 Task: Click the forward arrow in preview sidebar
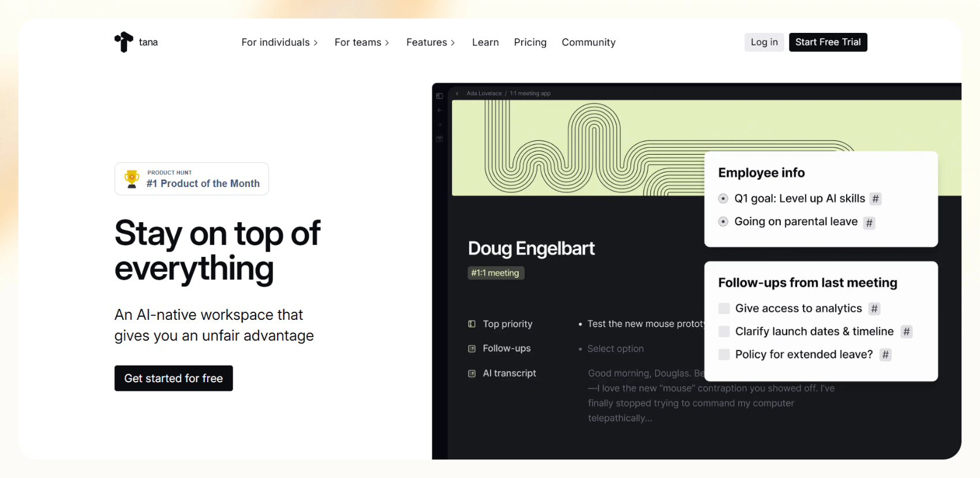click(440, 125)
